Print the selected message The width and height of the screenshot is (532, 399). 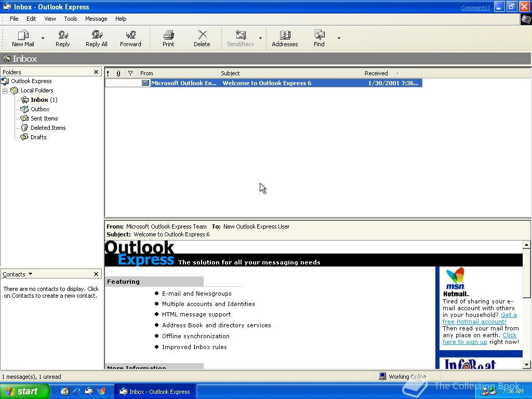tap(168, 38)
